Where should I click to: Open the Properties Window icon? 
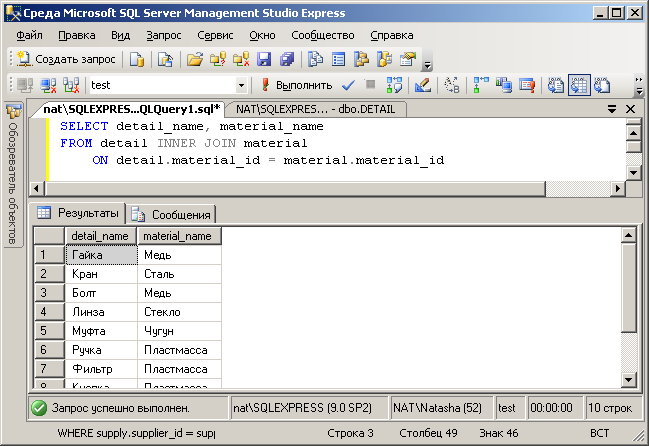coord(408,60)
